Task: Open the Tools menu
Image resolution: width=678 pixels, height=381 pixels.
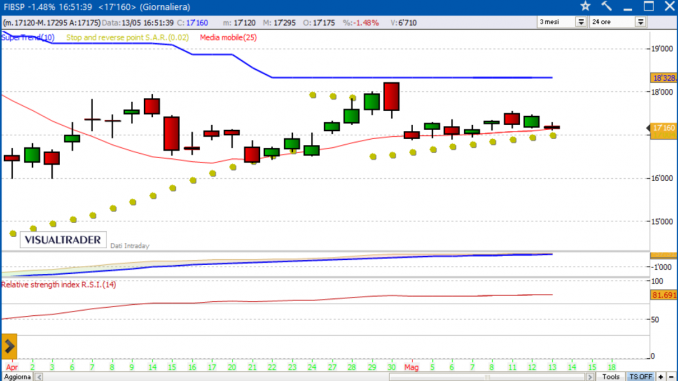Action: coord(611,377)
